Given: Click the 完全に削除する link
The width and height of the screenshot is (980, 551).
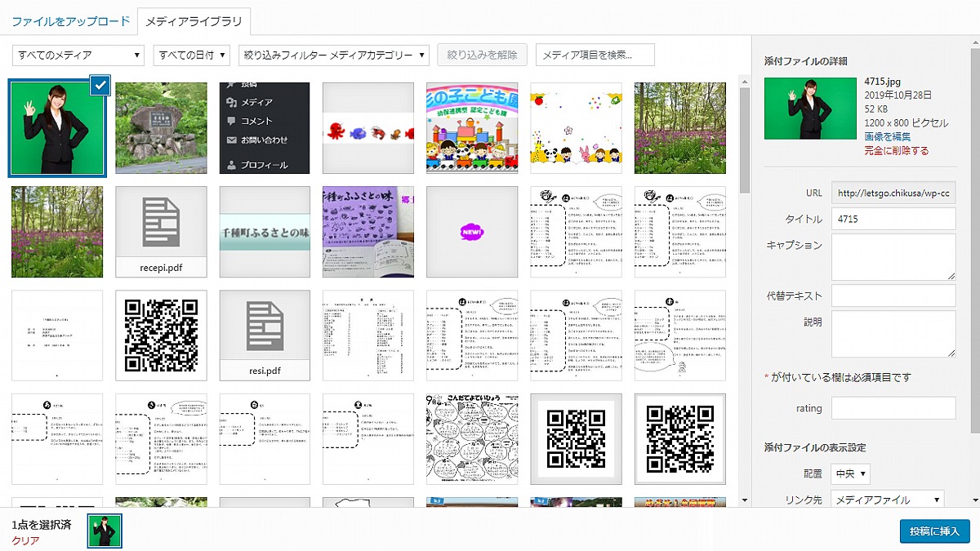Looking at the screenshot, I should coord(896,150).
